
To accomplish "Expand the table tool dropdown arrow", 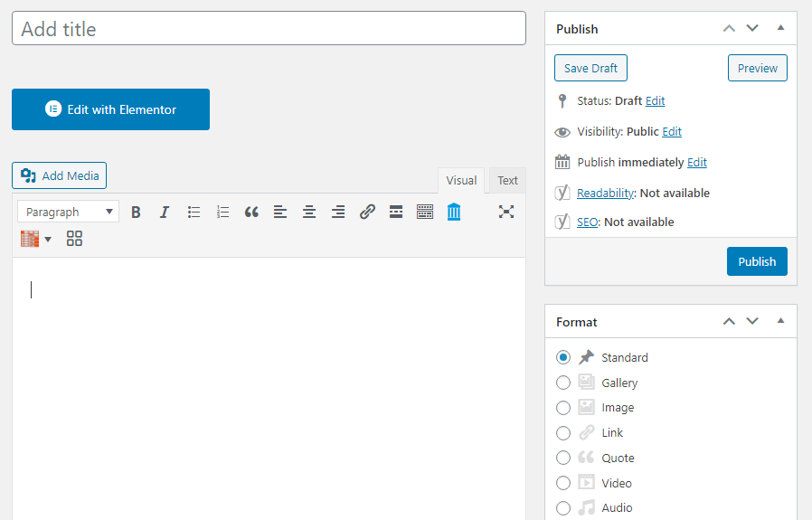I will coord(48,239).
